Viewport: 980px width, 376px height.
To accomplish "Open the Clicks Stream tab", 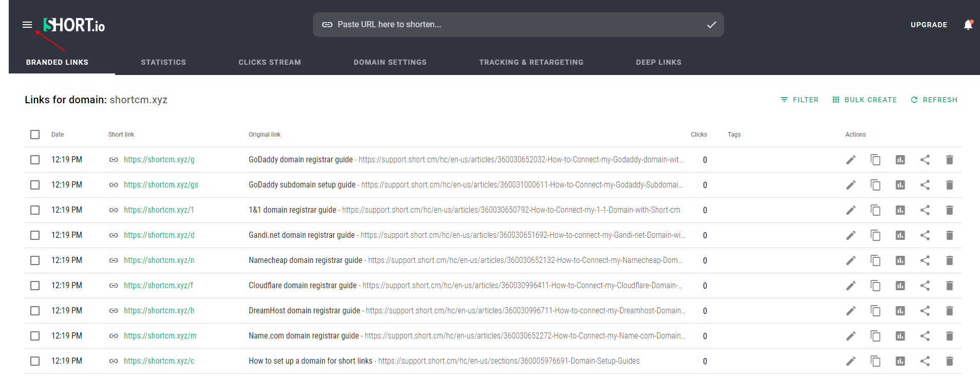I will click(270, 62).
